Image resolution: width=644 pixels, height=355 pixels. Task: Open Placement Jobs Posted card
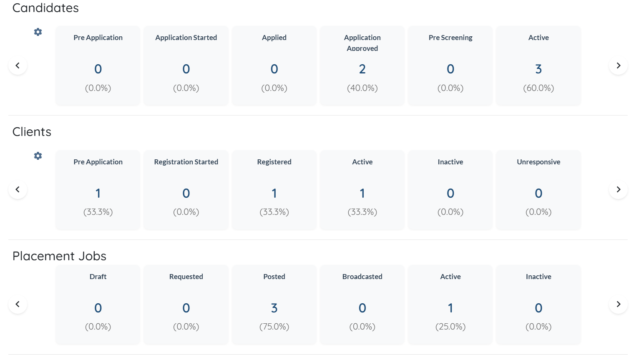(x=274, y=305)
